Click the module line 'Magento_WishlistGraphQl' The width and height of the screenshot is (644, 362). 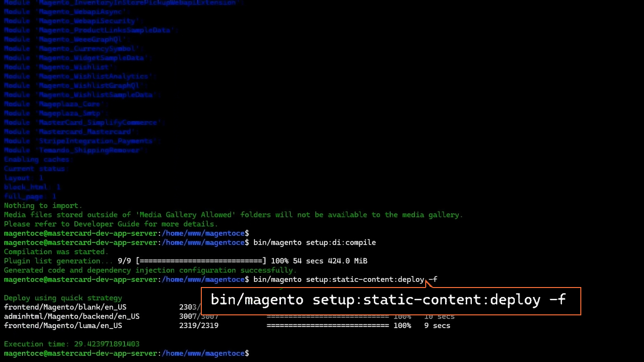(76, 86)
